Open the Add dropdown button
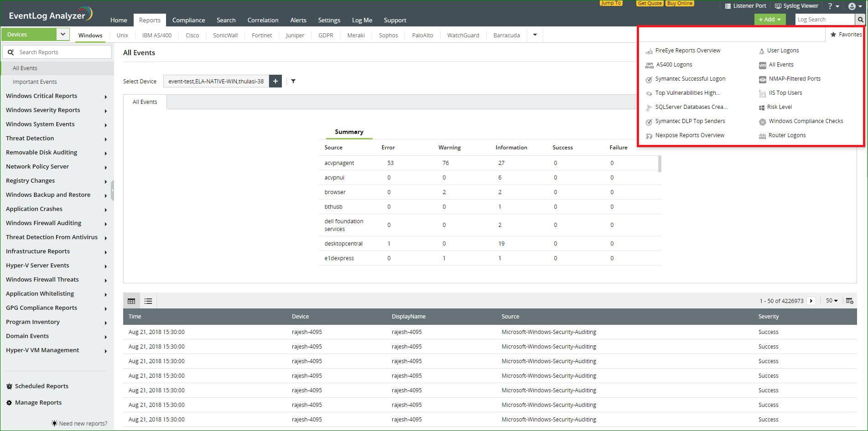868x431 pixels. point(770,20)
